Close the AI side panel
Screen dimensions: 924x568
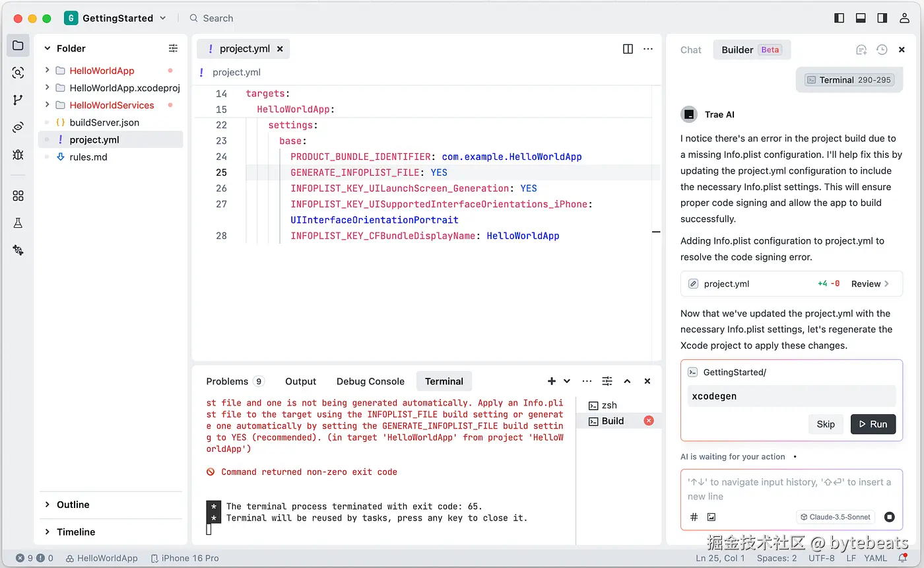click(902, 50)
